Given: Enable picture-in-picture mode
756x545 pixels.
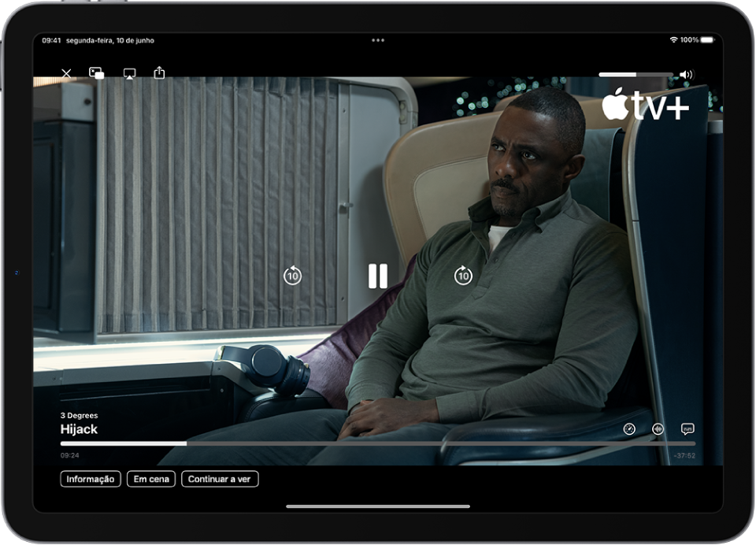Looking at the screenshot, I should click(x=96, y=73).
